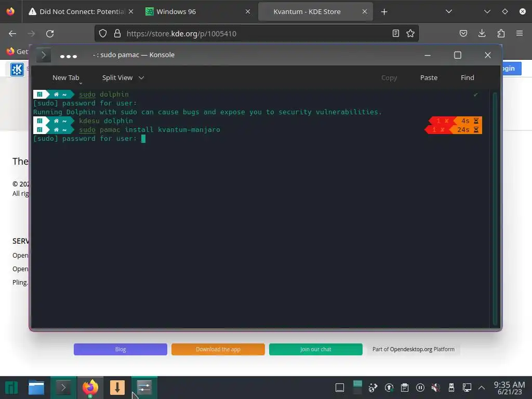Image resolution: width=532 pixels, height=399 pixels.
Task: Click Paste in Konsole toolbar
Action: click(429, 78)
